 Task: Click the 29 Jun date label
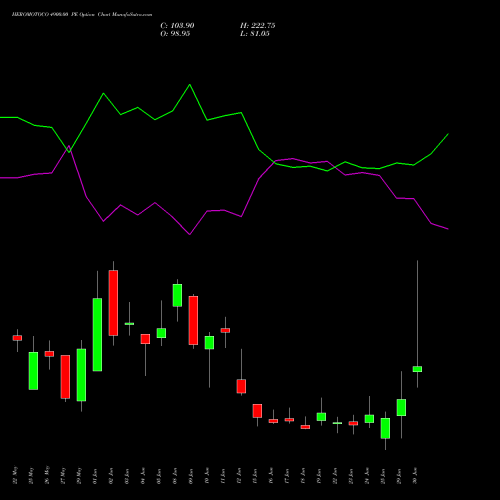[400, 476]
